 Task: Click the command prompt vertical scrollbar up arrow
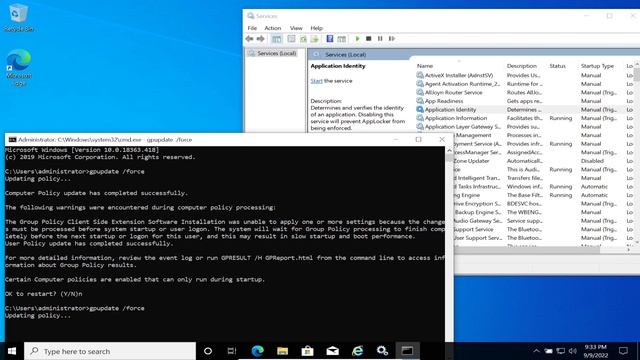click(x=449, y=151)
